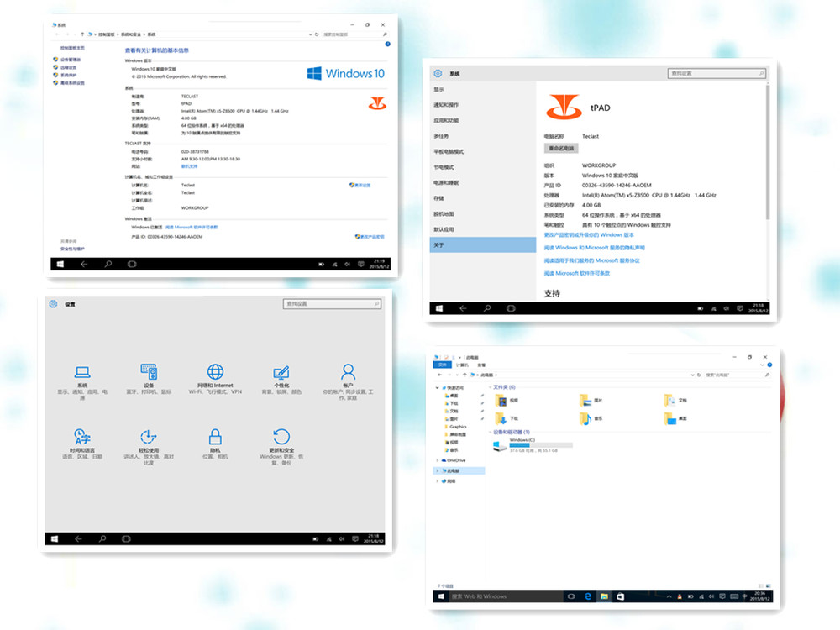Image resolution: width=840 pixels, height=630 pixels.
Task: Select 关于 in About window sidebar
Action: [483, 244]
